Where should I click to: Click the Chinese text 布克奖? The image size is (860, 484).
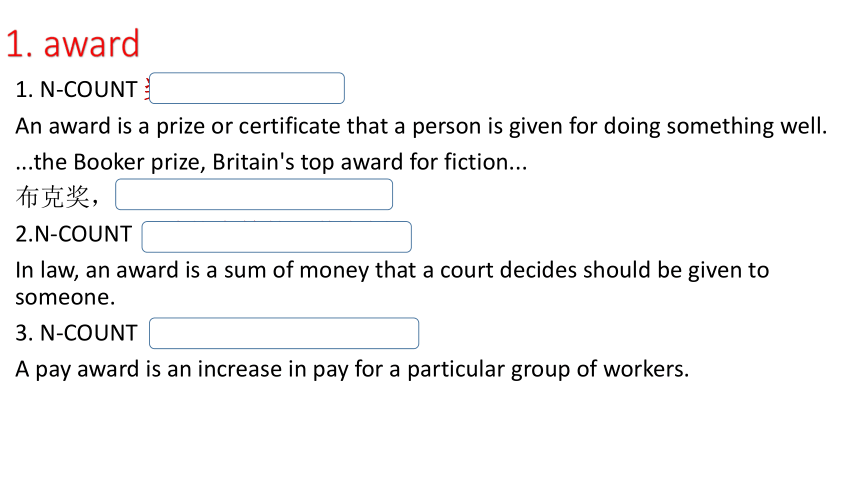(53, 196)
